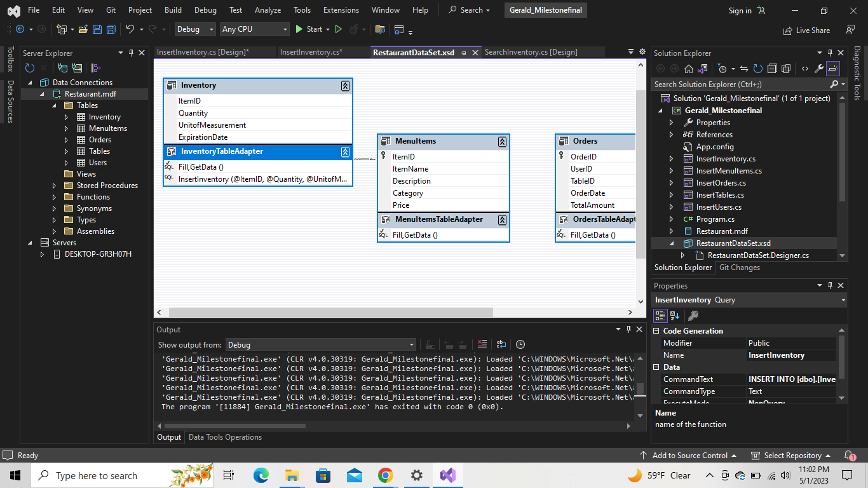868x488 pixels.
Task: Open the Properties window wrench icon
Action: (x=693, y=316)
